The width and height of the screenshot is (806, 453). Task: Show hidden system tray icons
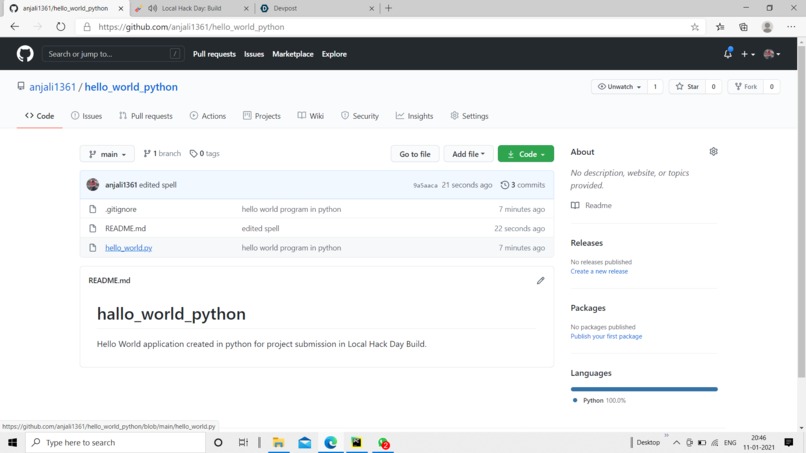pos(676,443)
